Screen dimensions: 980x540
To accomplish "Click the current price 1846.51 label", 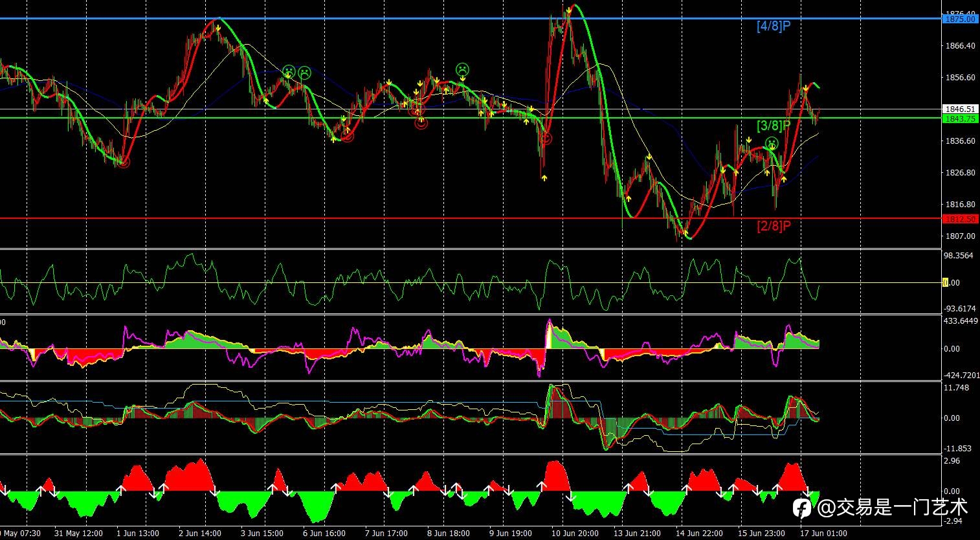I will click(x=960, y=109).
